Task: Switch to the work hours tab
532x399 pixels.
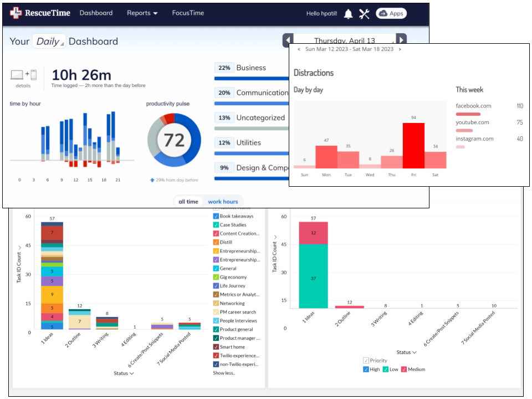Action: click(x=223, y=202)
